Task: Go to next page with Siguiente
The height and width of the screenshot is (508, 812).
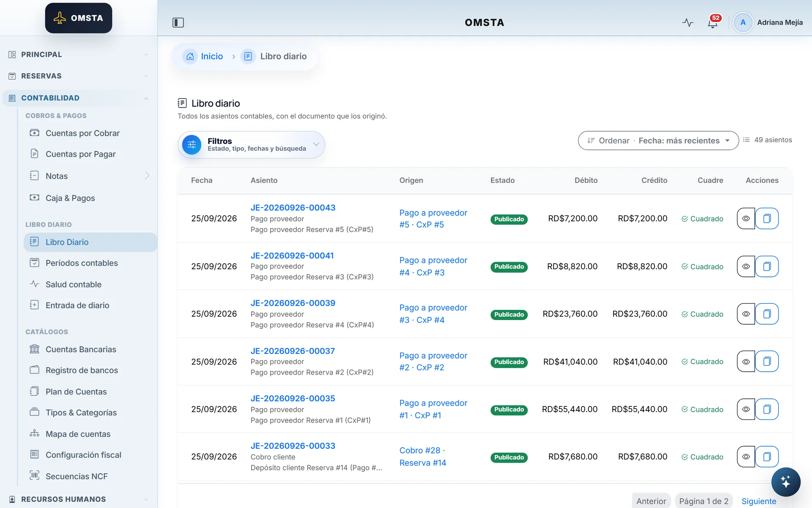Action: (759, 501)
